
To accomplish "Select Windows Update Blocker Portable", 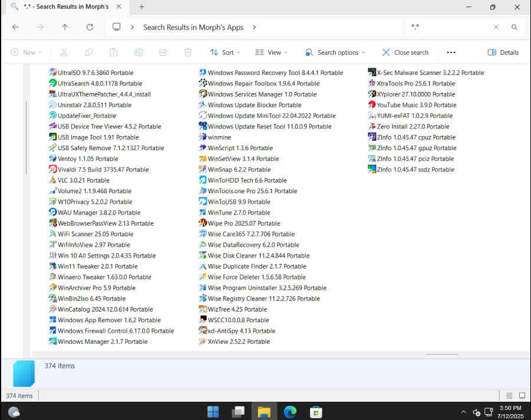I will coord(250,105).
